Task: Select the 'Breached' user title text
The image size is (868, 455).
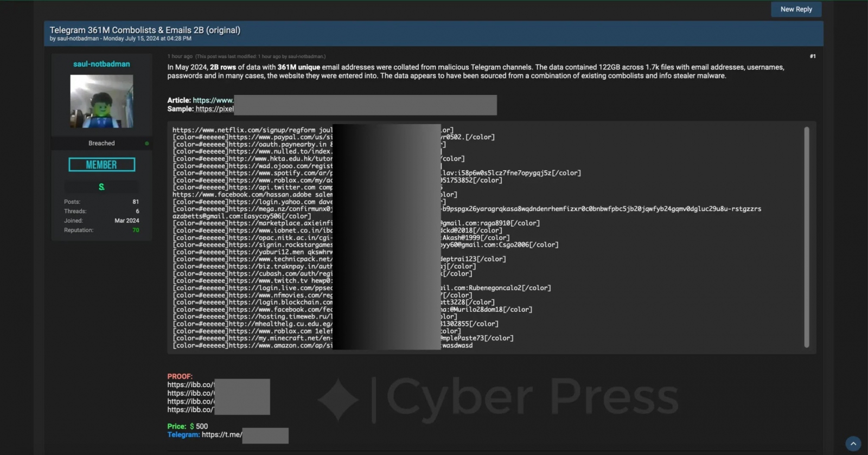Action: click(101, 143)
